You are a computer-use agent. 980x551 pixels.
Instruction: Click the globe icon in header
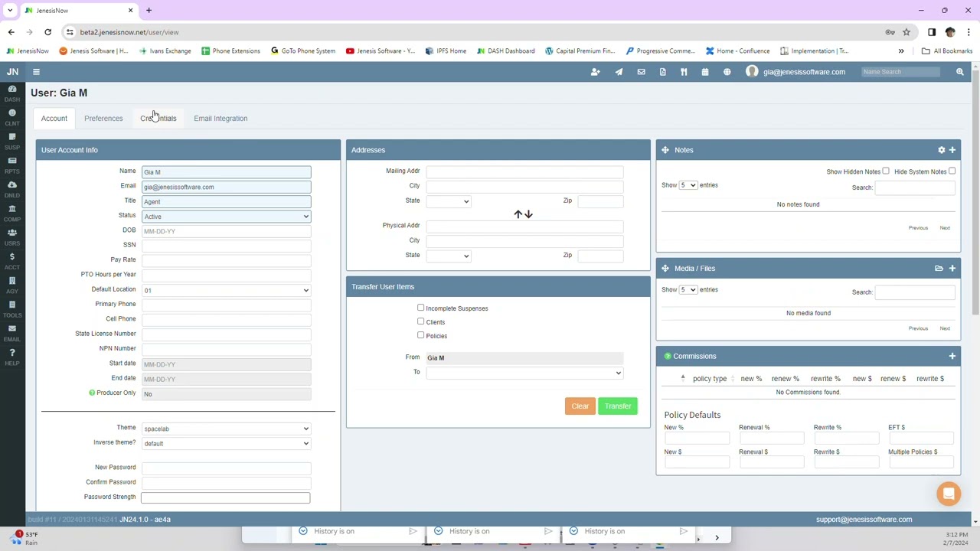[x=727, y=72]
